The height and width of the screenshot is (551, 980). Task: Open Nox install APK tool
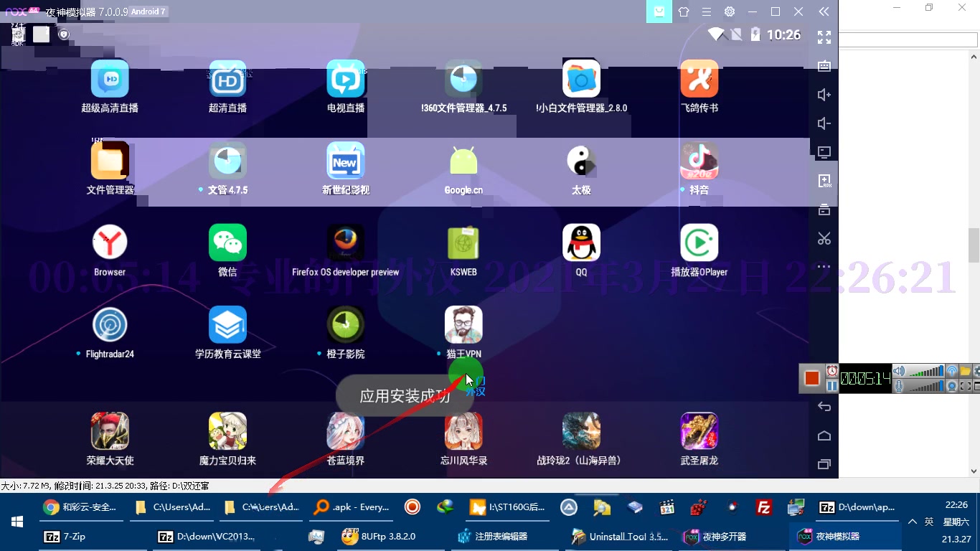(x=824, y=181)
